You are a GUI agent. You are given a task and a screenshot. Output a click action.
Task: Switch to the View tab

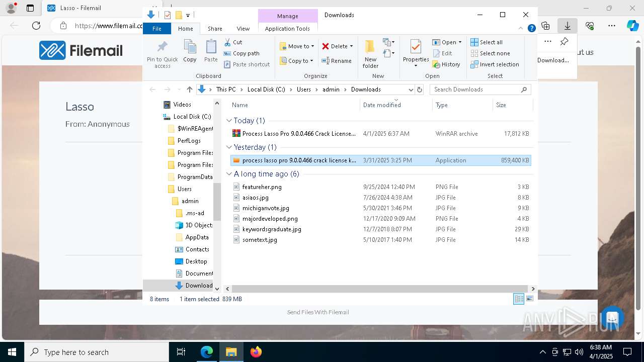pos(243,29)
